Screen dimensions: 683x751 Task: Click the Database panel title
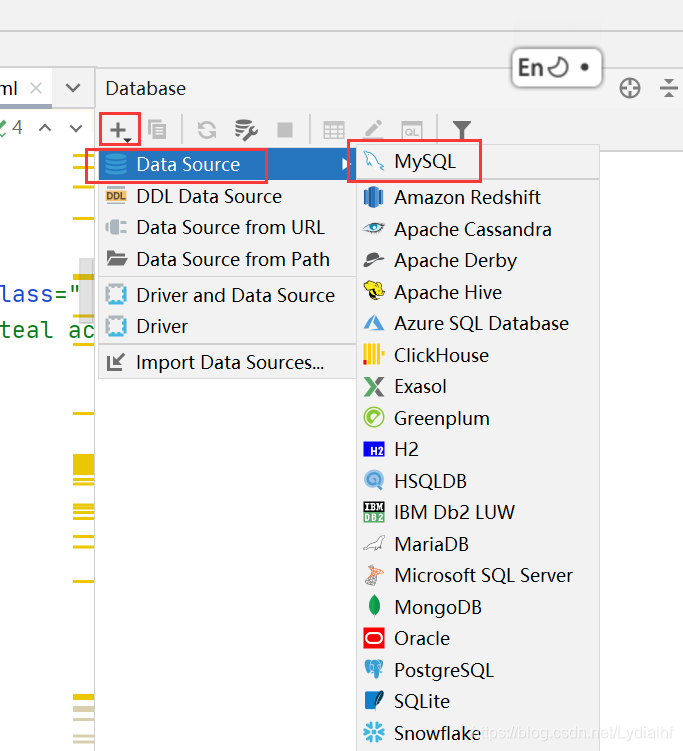point(146,88)
